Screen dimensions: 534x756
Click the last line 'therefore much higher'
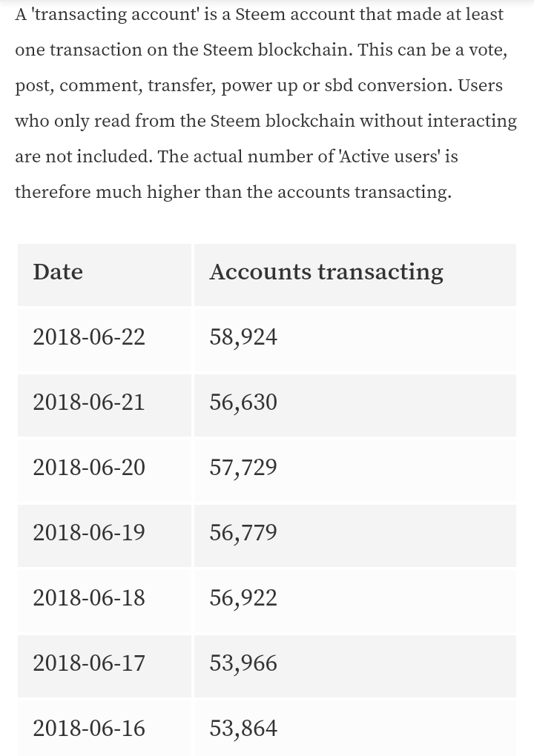[x=234, y=192]
